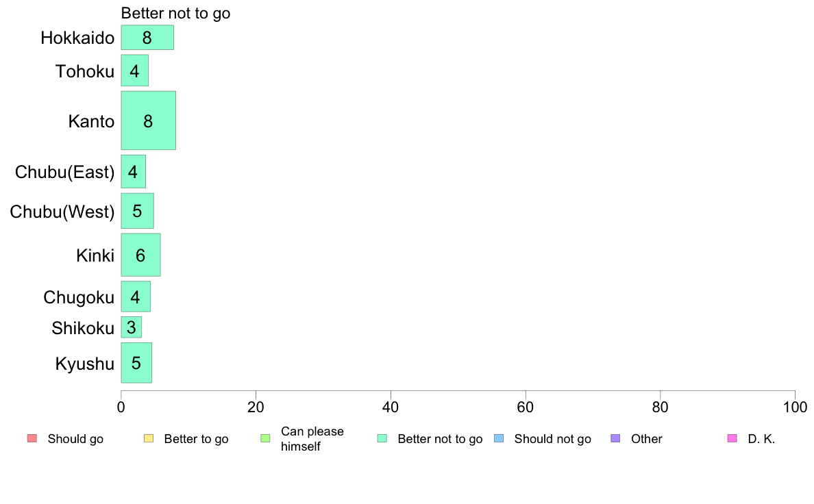Select the Tohoku bar showing 4
The image size is (814, 504).
coord(135,71)
